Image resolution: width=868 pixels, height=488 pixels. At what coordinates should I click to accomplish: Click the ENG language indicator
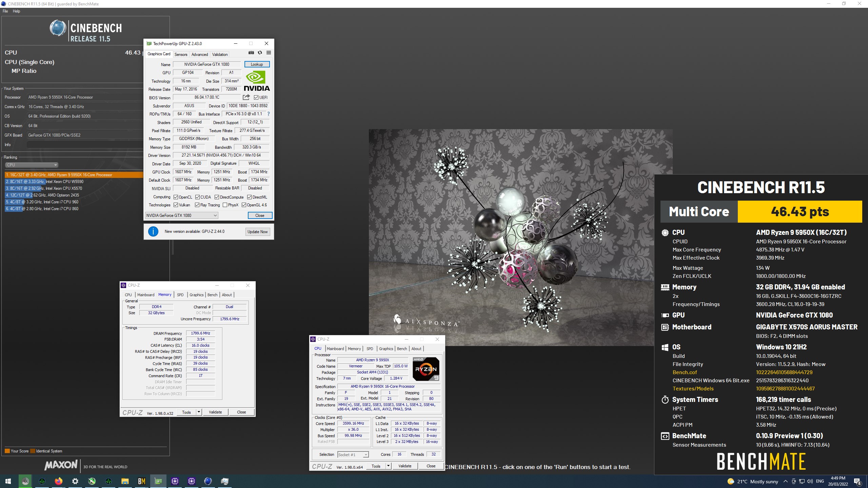[820, 481]
